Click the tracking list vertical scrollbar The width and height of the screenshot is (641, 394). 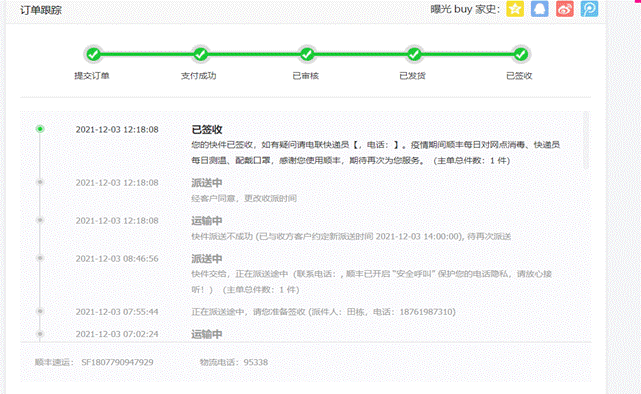[x=586, y=141]
